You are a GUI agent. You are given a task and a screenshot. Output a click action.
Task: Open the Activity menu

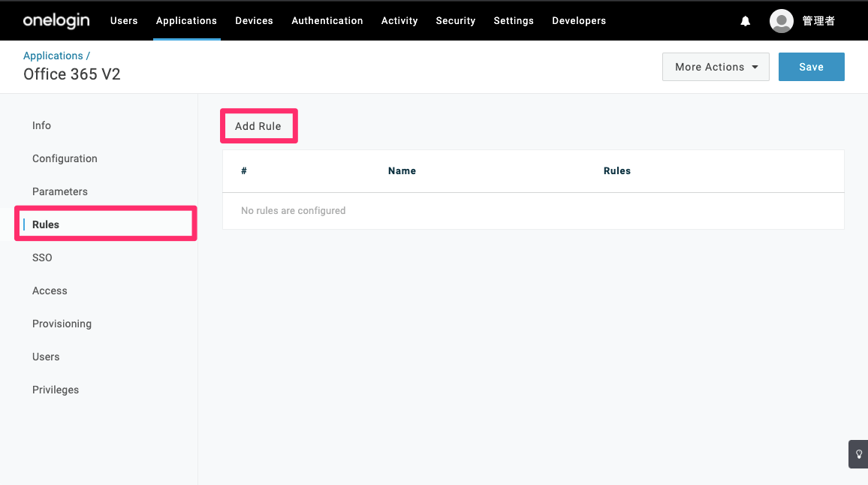[x=399, y=20]
